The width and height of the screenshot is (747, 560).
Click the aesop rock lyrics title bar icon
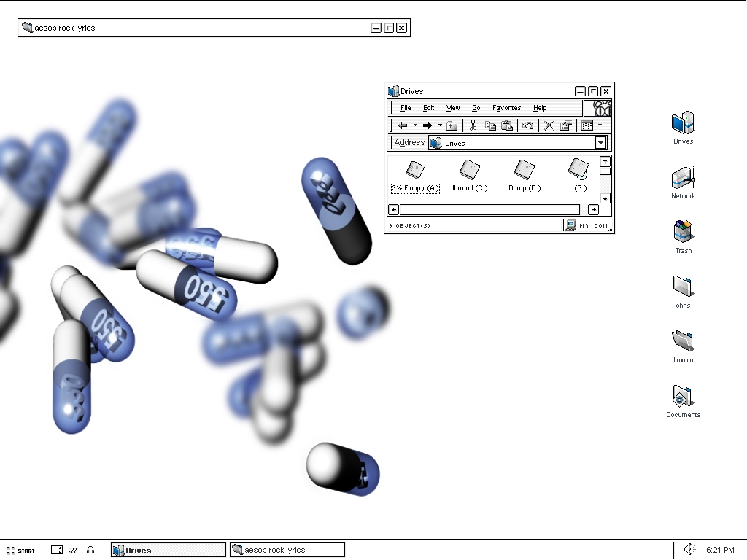point(27,28)
